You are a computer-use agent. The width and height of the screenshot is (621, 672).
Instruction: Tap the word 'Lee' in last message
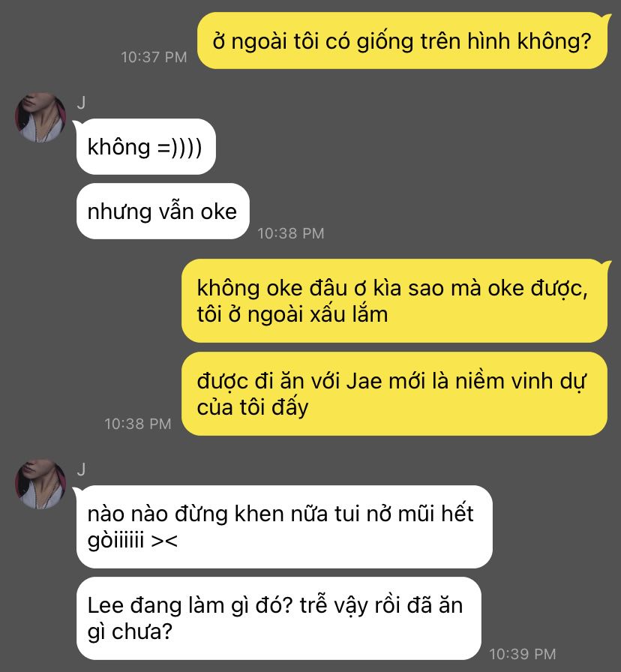[105, 605]
